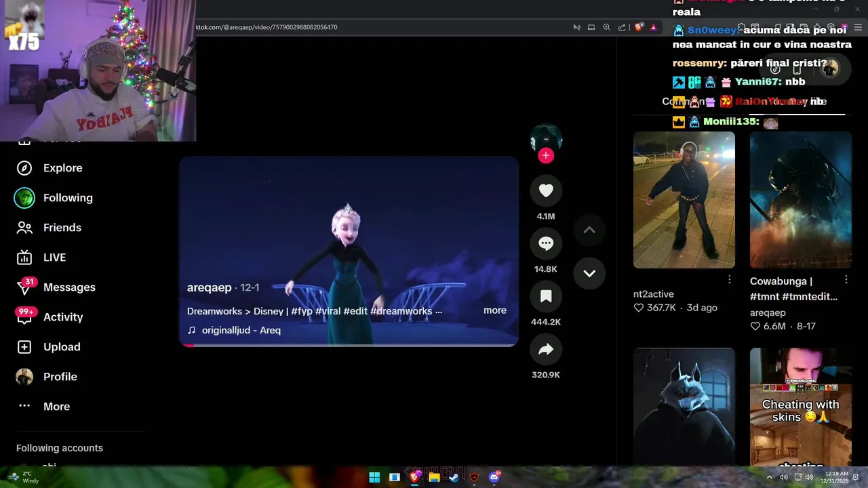Open Explore in TikTok sidebar

coord(49,168)
